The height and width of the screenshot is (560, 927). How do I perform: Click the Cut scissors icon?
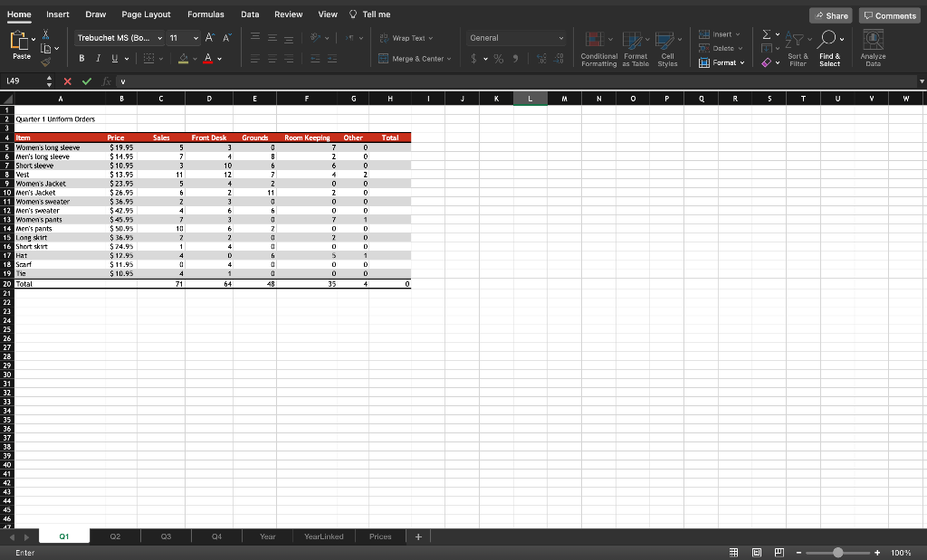click(45, 35)
